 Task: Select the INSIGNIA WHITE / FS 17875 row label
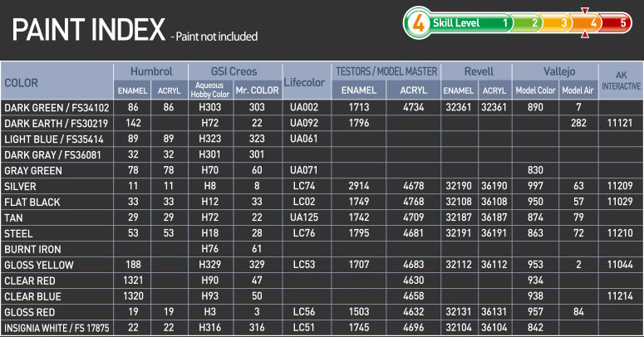coord(57,328)
